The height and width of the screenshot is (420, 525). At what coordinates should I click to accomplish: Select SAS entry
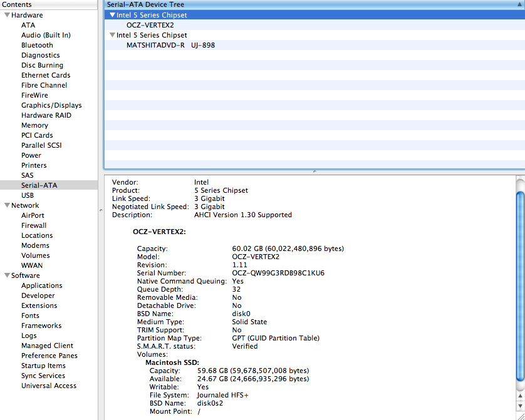tap(28, 175)
